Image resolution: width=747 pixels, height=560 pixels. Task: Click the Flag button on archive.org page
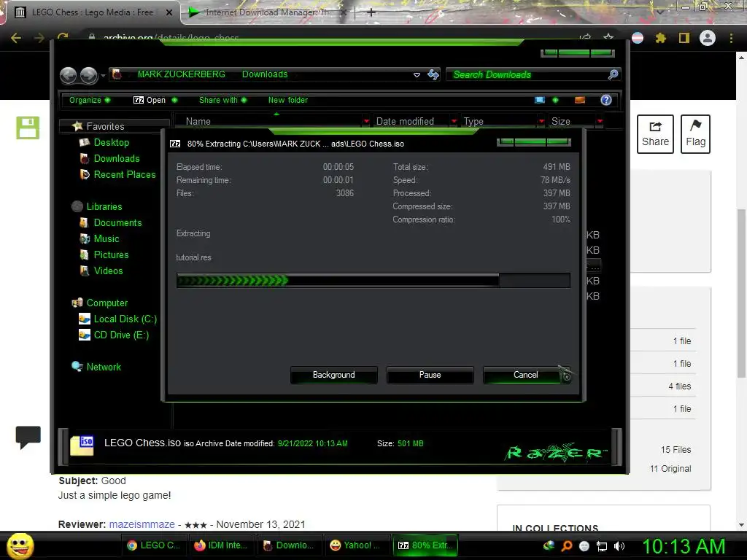coord(695,134)
